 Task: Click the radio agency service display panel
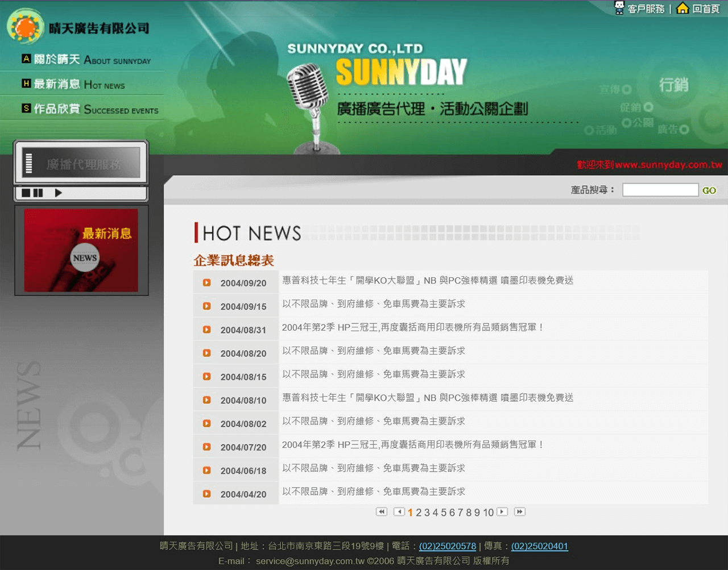click(x=81, y=164)
